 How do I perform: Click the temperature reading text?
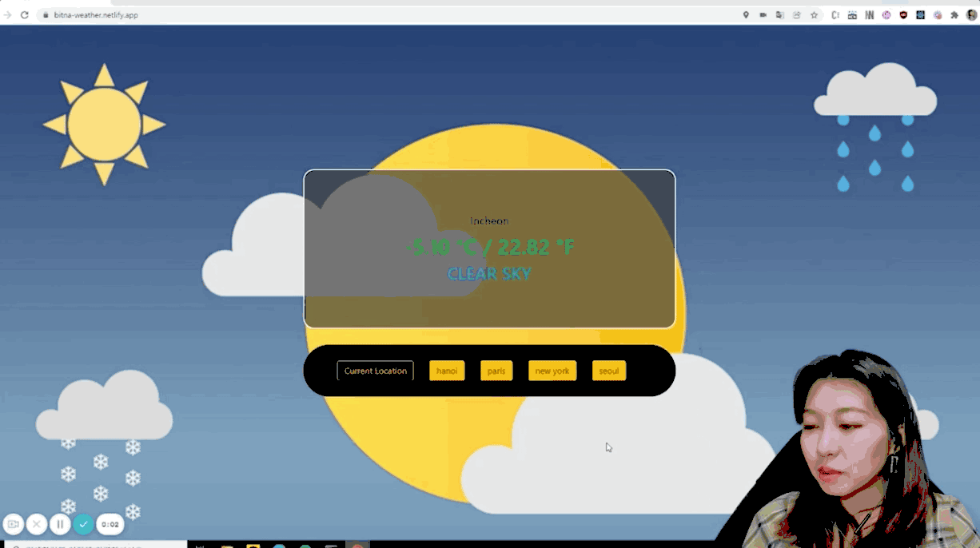(489, 247)
